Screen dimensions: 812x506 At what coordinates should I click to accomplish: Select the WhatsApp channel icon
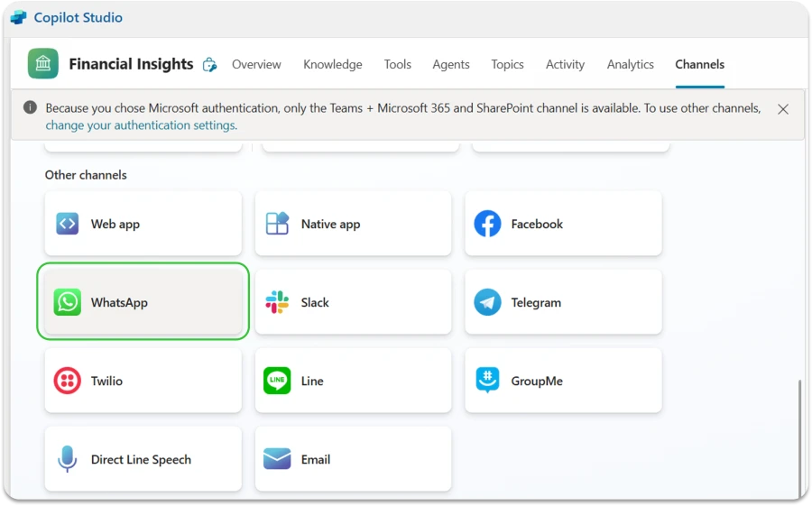coord(68,302)
